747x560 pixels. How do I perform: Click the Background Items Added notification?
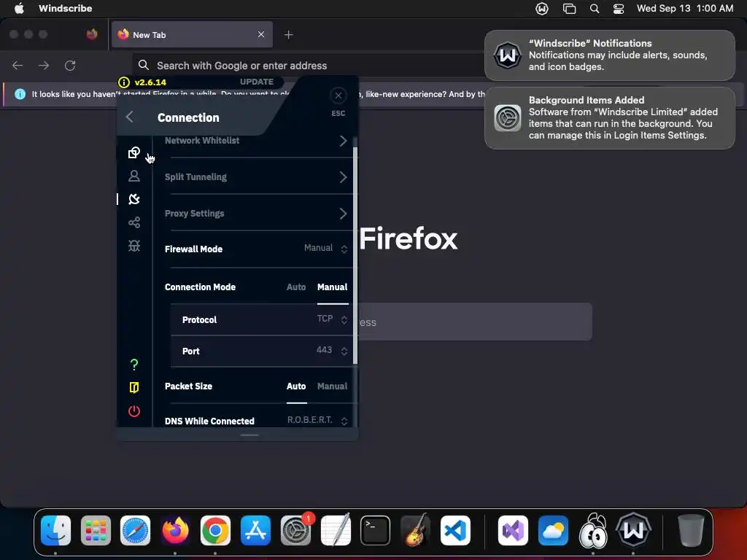point(610,118)
